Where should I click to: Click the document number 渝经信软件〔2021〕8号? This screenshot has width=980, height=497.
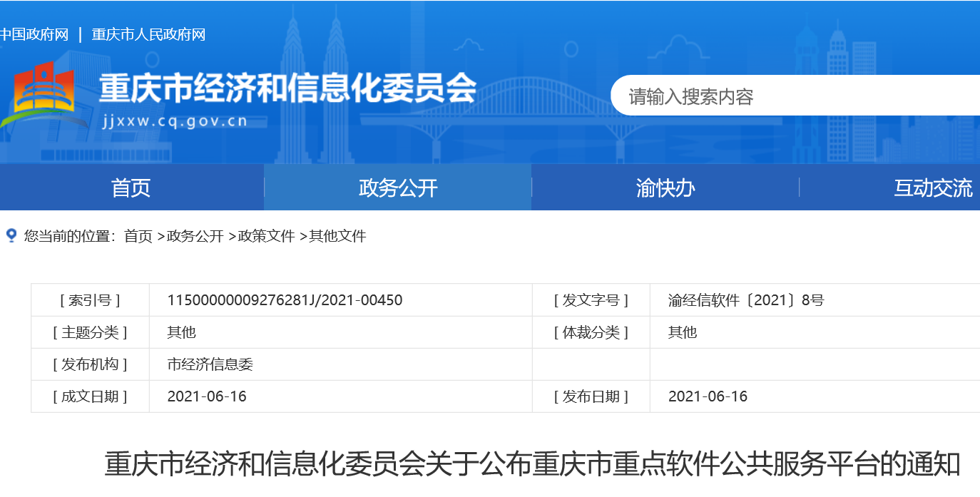point(745,300)
